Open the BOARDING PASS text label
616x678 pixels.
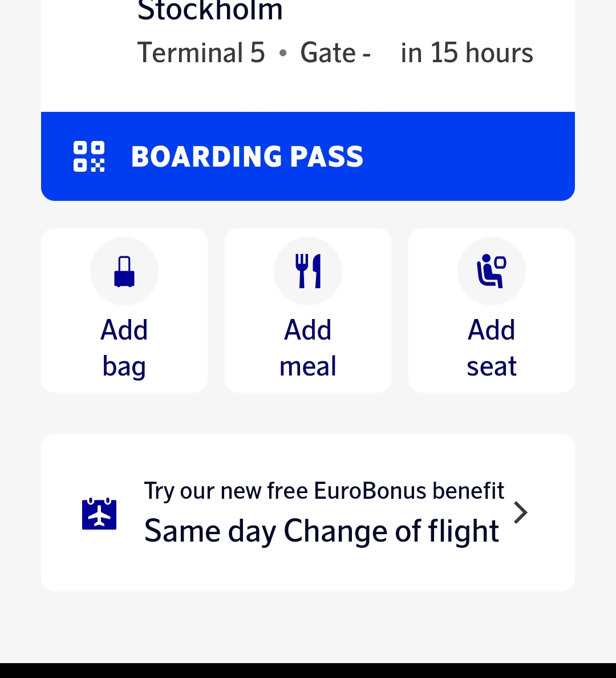(247, 156)
